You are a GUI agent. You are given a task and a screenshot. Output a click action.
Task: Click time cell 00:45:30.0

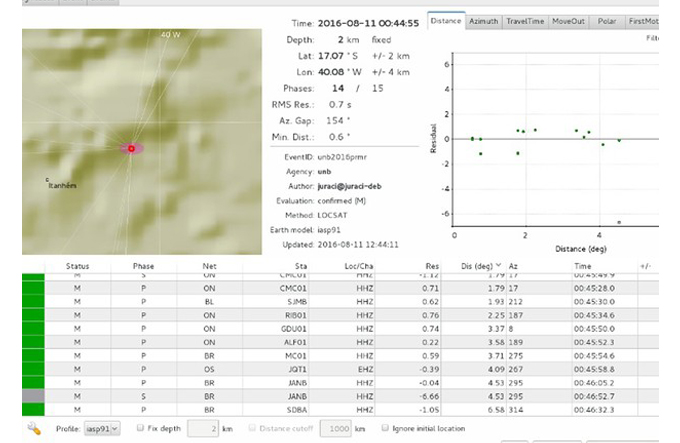594,302
